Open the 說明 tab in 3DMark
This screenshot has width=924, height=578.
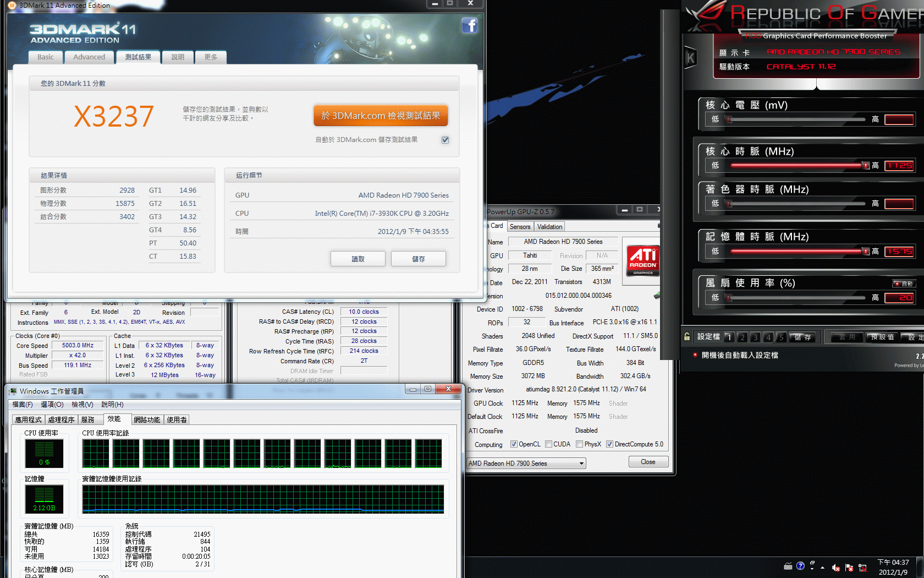pyautogui.click(x=178, y=57)
